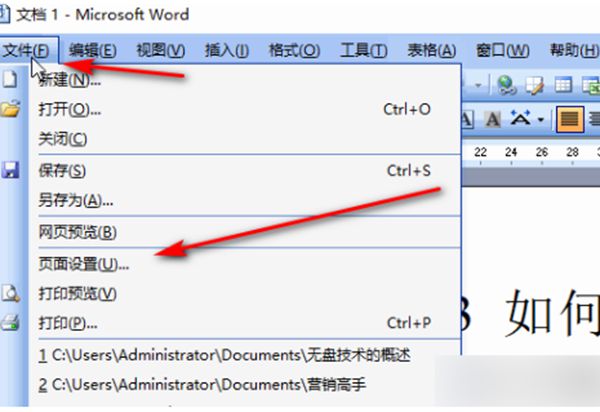Click the document heading text 如何

pyautogui.click(x=552, y=315)
